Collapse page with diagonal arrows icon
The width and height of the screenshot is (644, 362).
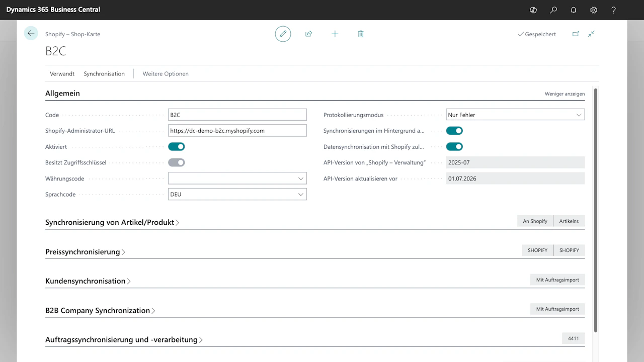pyautogui.click(x=591, y=34)
